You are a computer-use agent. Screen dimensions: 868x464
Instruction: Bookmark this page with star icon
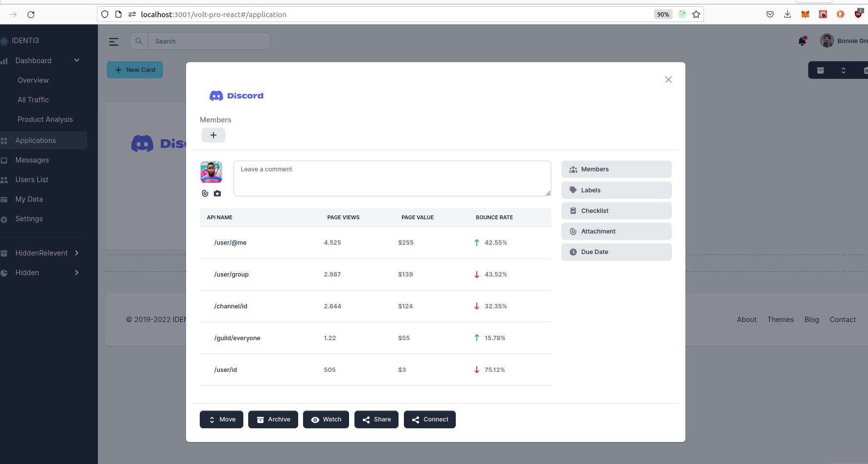click(696, 15)
